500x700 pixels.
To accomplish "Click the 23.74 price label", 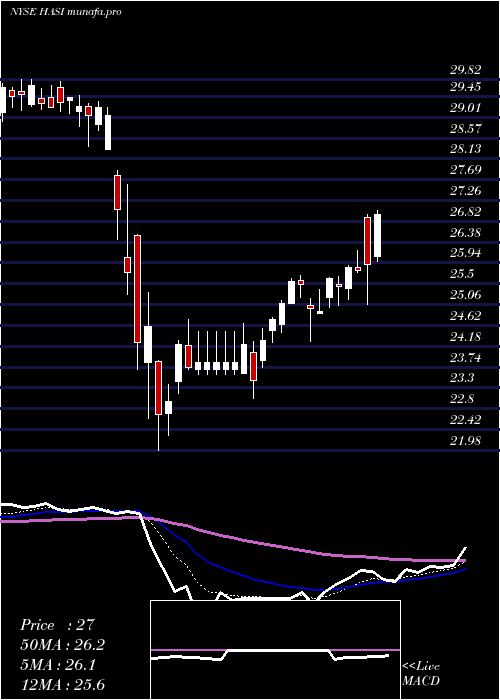I will 466,358.
